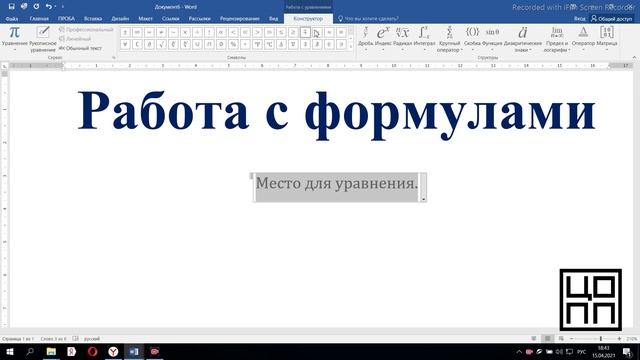640x360 pixels.
Task: Insert the percent % symbol
Action: coord(233,44)
